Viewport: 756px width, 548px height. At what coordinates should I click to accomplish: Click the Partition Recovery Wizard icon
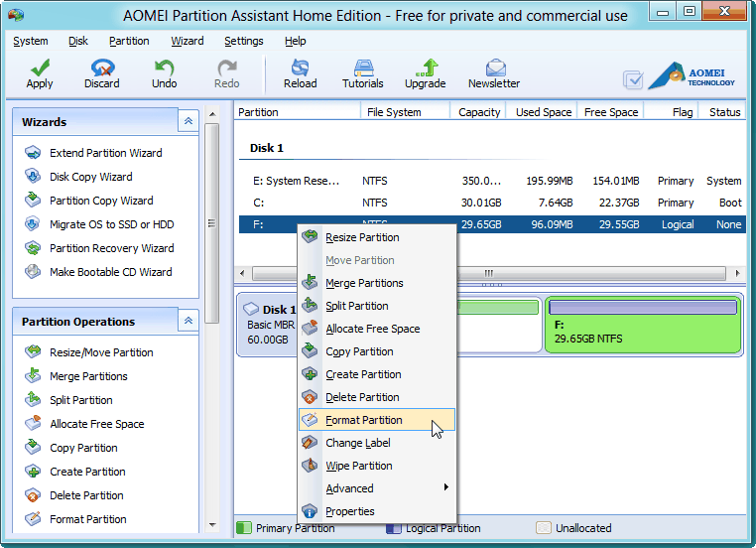pyautogui.click(x=33, y=248)
